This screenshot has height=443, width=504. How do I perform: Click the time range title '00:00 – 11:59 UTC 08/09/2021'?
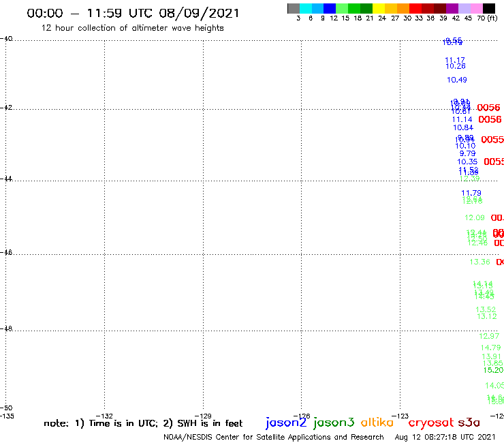[x=133, y=14]
